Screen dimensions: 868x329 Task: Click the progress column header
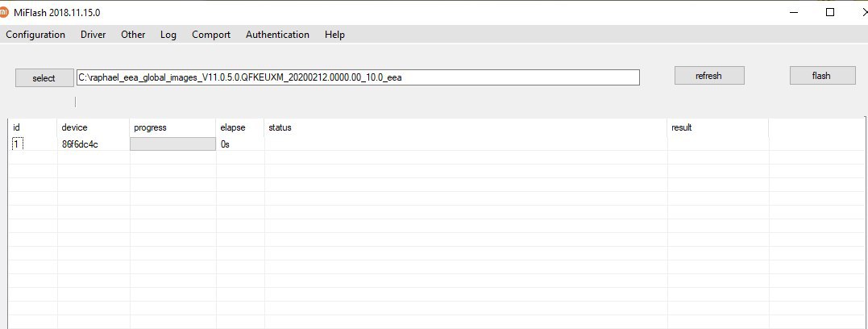tap(172, 127)
